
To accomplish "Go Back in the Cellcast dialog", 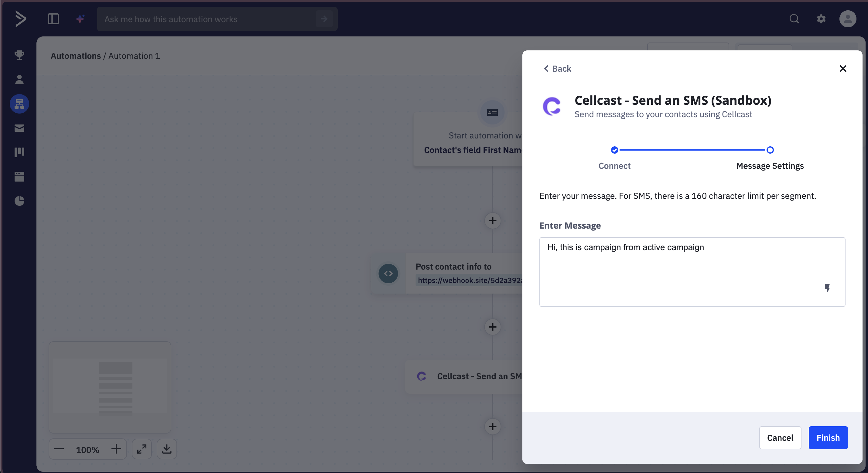I will [x=558, y=69].
